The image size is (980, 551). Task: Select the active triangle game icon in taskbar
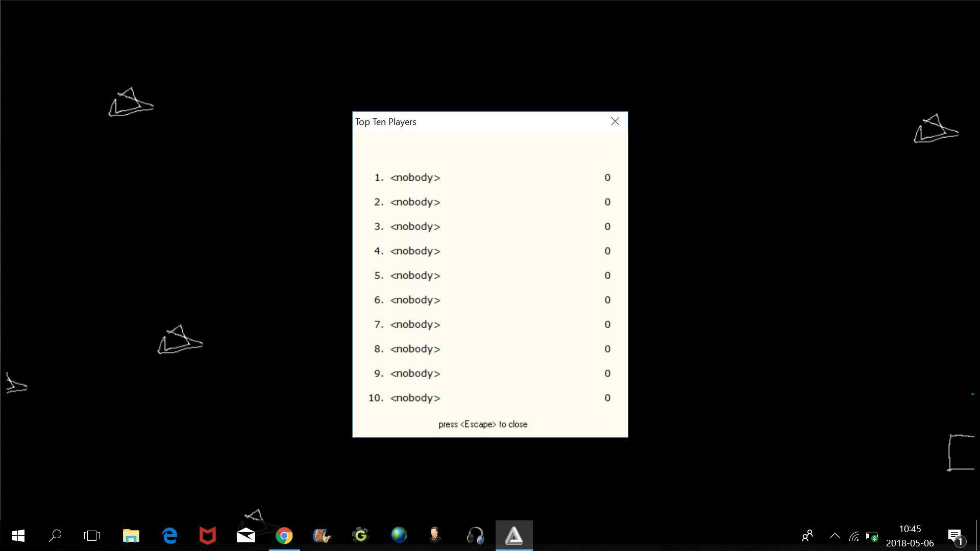(514, 536)
